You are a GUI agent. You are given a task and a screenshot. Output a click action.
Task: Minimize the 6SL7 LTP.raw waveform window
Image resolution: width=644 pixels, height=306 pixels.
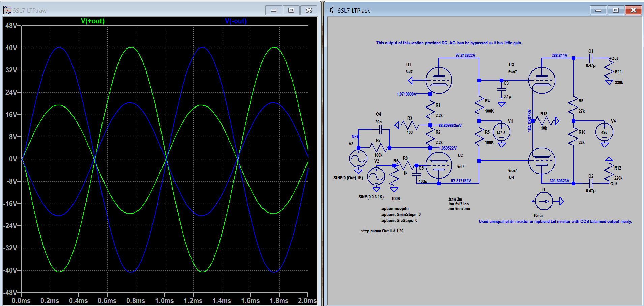(x=274, y=10)
